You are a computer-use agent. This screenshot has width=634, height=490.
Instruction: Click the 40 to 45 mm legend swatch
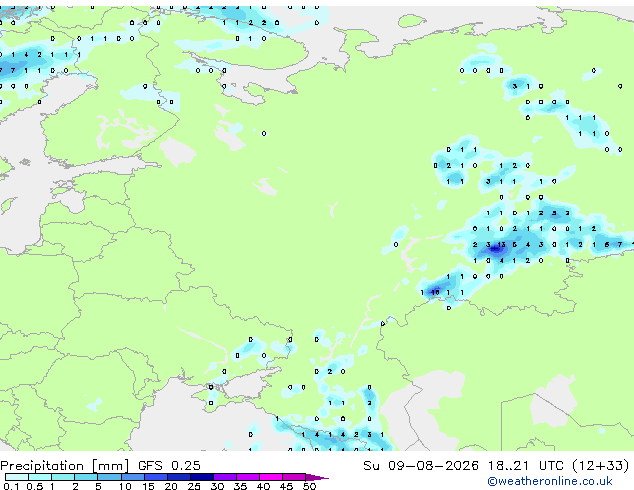pyautogui.click(x=271, y=477)
